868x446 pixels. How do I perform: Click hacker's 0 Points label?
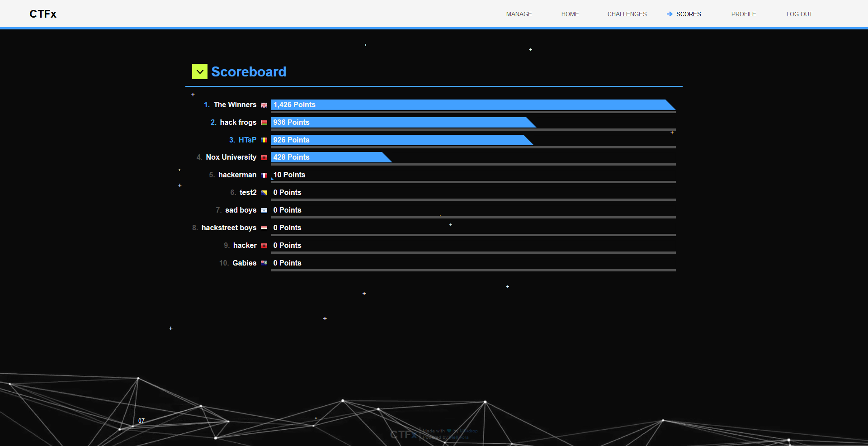coord(287,245)
